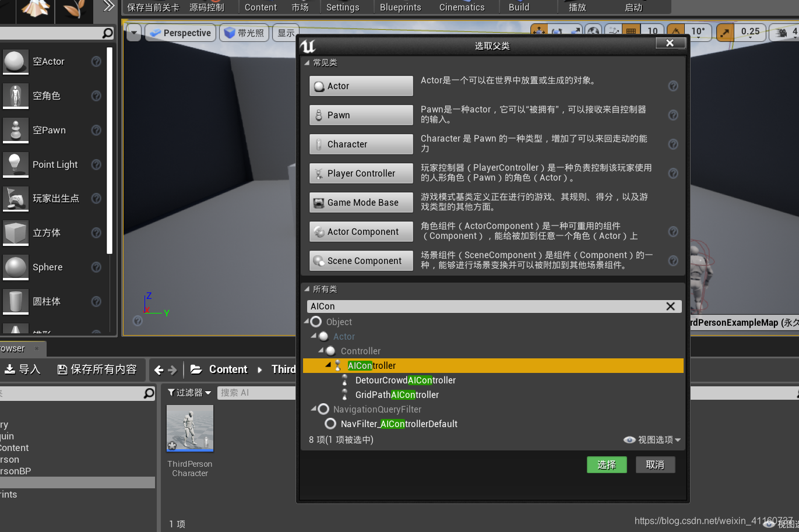Viewport: 799px width, 532px height.
Task: Open help for Player Controller class
Action: click(673, 174)
